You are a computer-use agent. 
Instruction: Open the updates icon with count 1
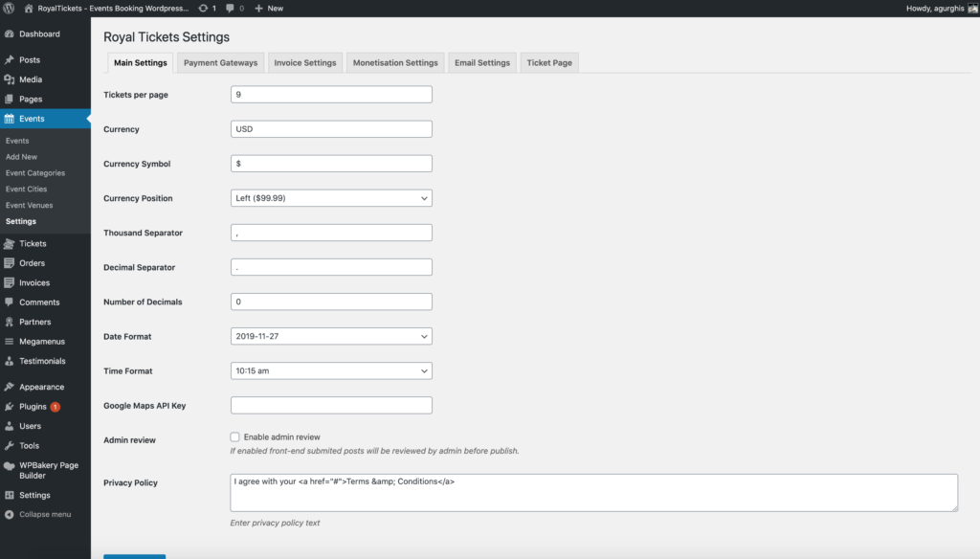pyautogui.click(x=203, y=8)
